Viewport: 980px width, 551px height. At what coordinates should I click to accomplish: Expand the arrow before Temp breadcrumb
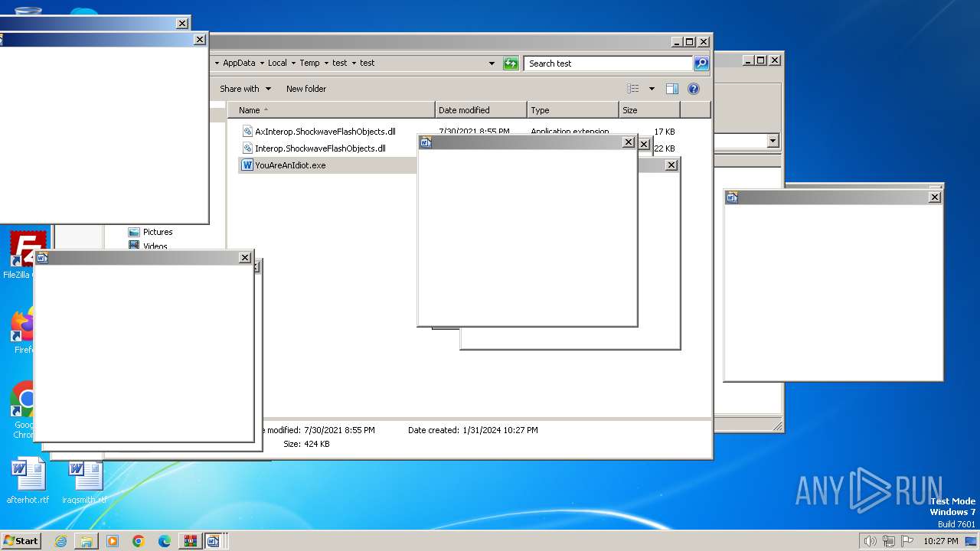[293, 64]
